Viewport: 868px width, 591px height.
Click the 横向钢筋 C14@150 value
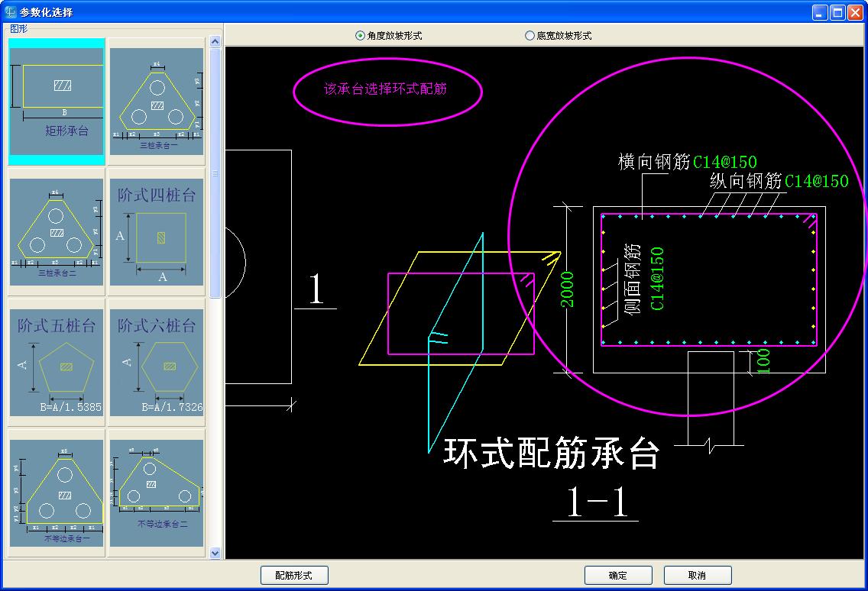point(724,162)
